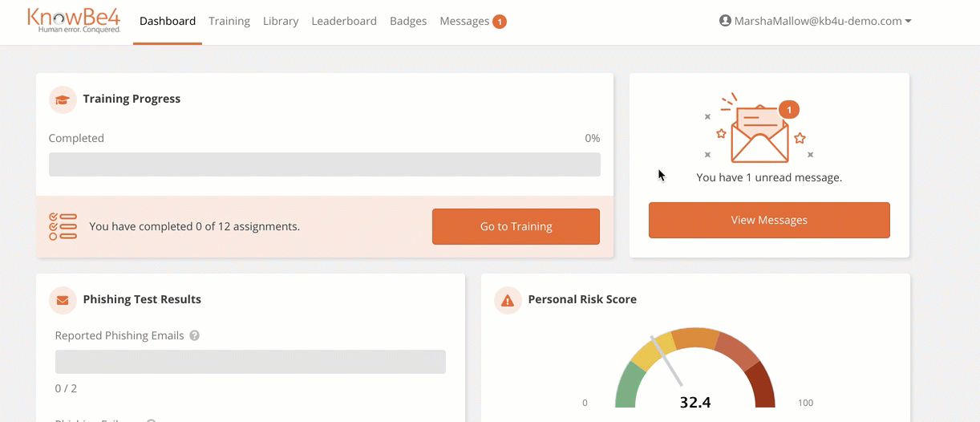Open the Messages tab
Screen dimensions: 980x422
464,22
